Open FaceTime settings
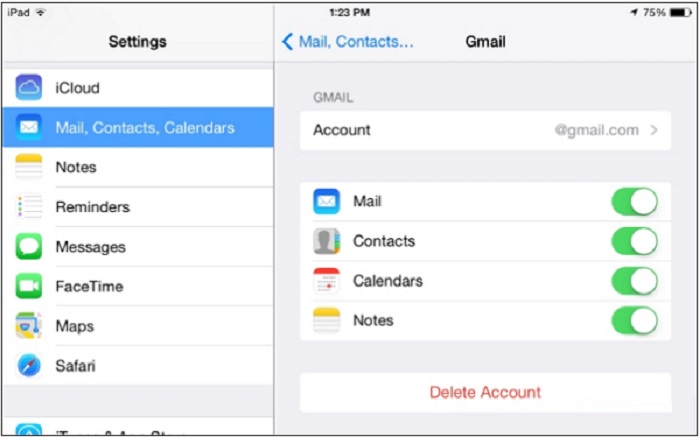 coord(138,286)
